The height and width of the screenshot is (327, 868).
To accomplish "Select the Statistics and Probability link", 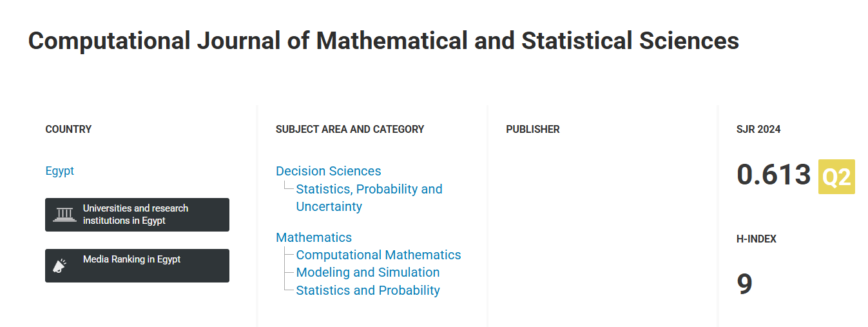I will tap(368, 290).
